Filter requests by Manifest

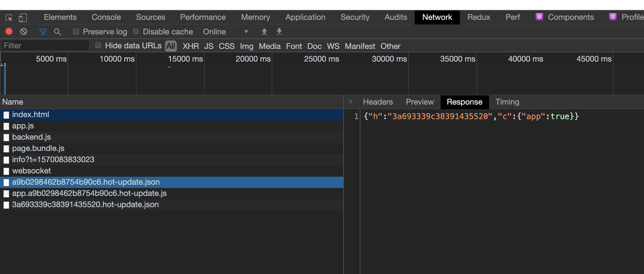point(360,46)
